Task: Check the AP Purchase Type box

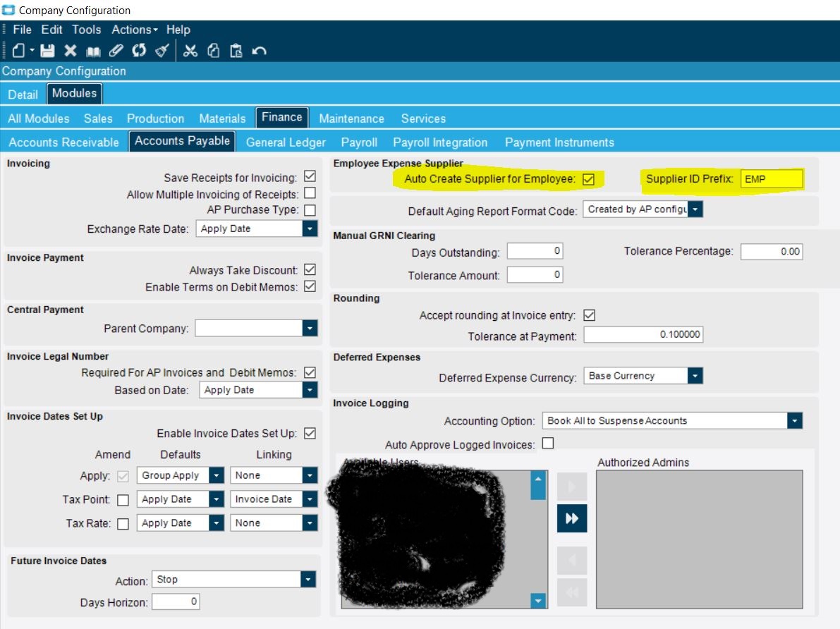Action: [310, 210]
